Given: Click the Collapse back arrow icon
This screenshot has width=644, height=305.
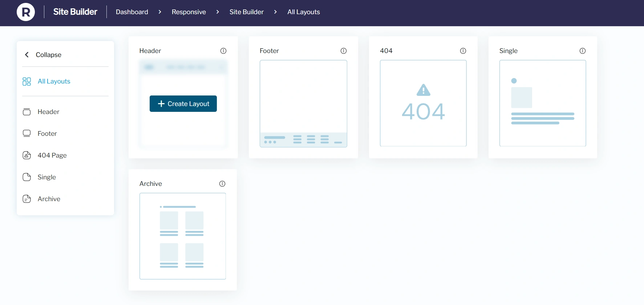Looking at the screenshot, I should coord(27,54).
